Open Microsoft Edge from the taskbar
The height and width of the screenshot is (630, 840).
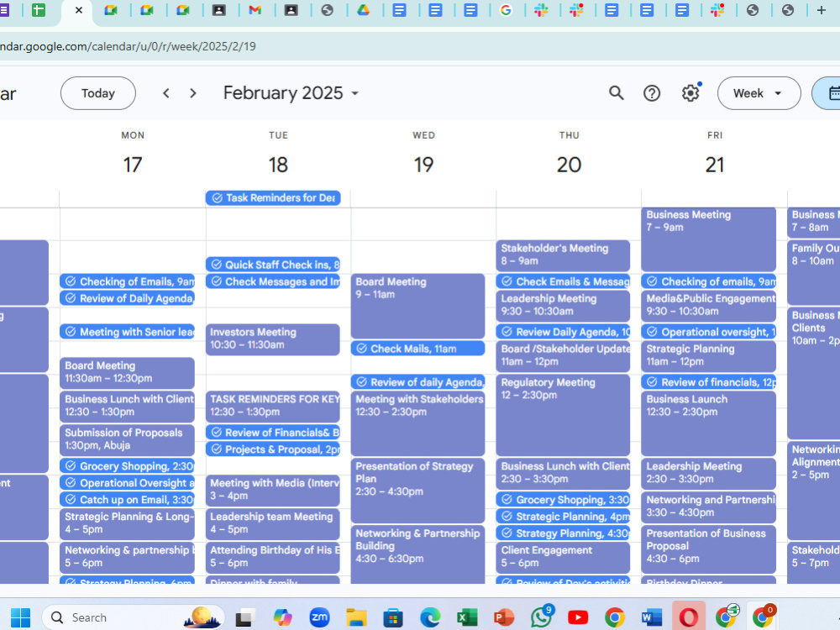click(430, 617)
